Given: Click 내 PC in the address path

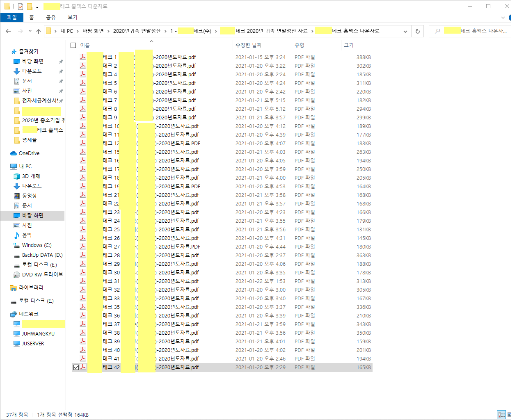Looking at the screenshot, I should coord(67,31).
